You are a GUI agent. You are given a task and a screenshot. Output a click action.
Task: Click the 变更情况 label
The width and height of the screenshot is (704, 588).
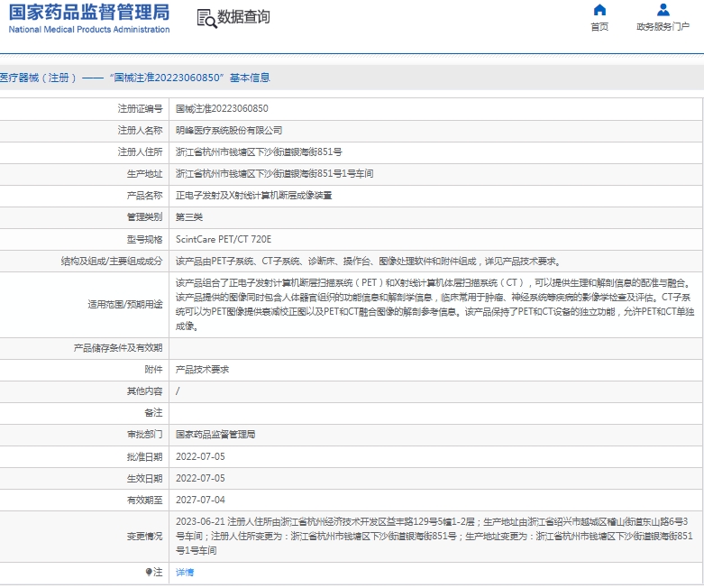(144, 536)
